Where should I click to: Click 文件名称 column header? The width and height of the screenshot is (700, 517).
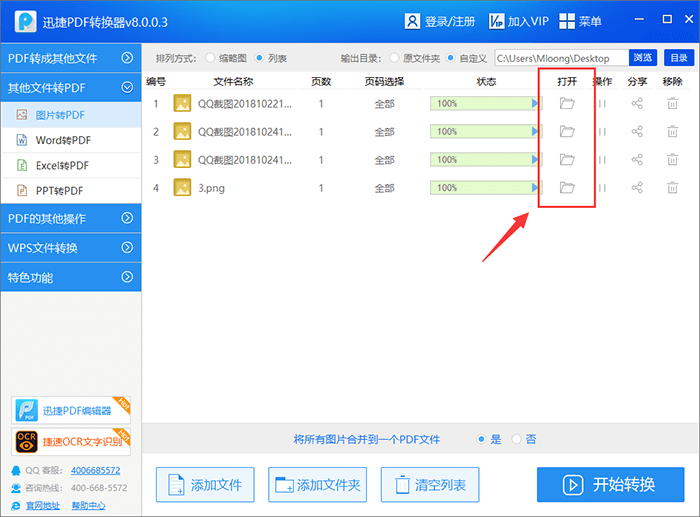pos(233,82)
